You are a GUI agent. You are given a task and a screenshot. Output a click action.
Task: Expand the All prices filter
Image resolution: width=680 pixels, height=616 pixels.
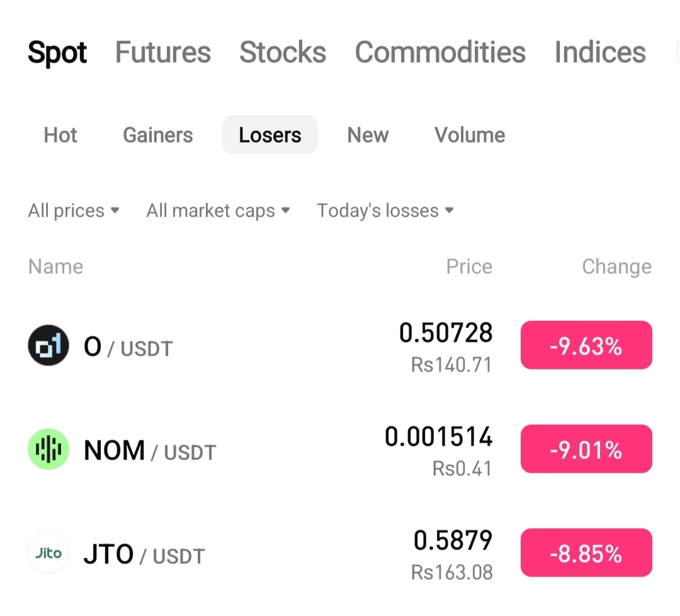click(73, 211)
